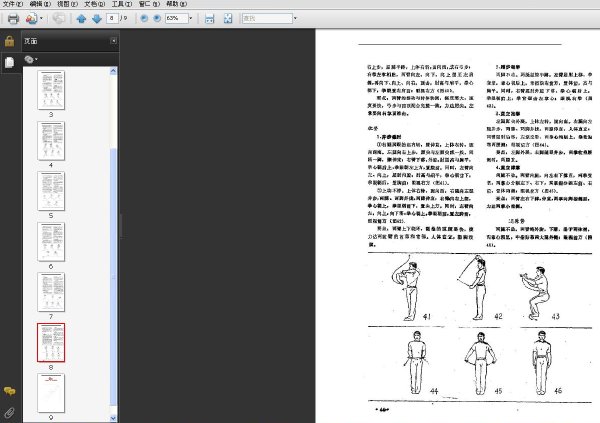Select page 6 thumbnail
600x423 pixels.
pyautogui.click(x=51, y=242)
